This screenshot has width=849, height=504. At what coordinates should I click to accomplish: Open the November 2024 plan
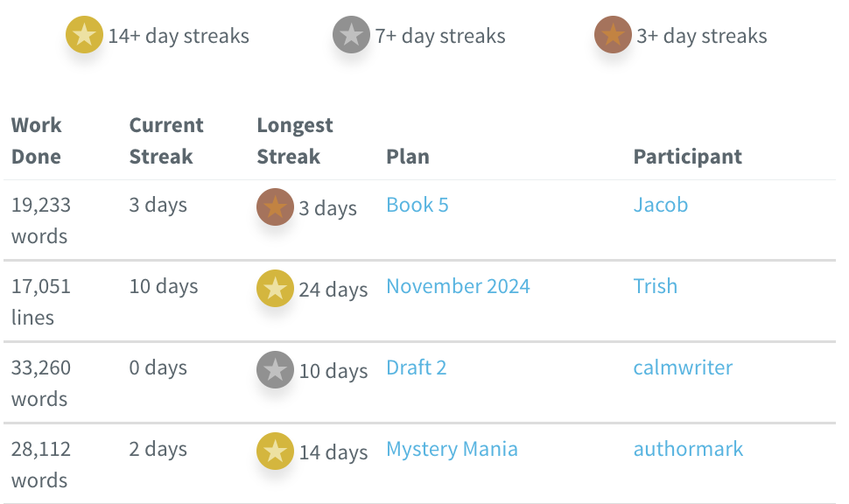(458, 286)
